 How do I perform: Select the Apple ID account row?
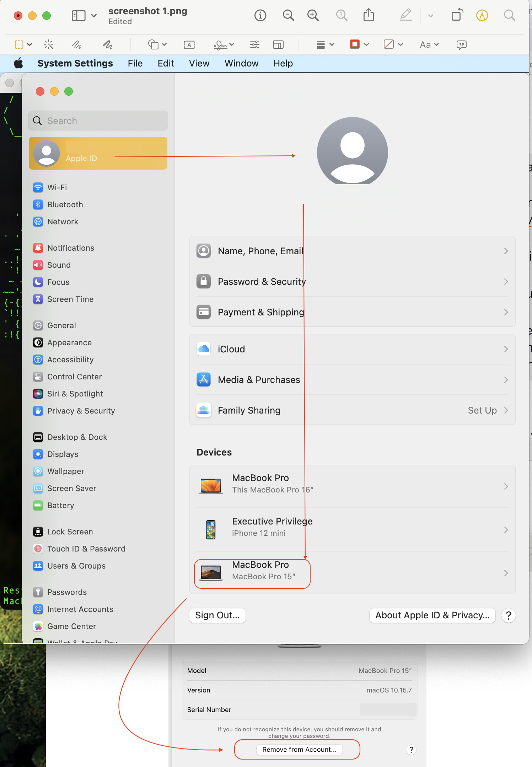click(x=98, y=153)
